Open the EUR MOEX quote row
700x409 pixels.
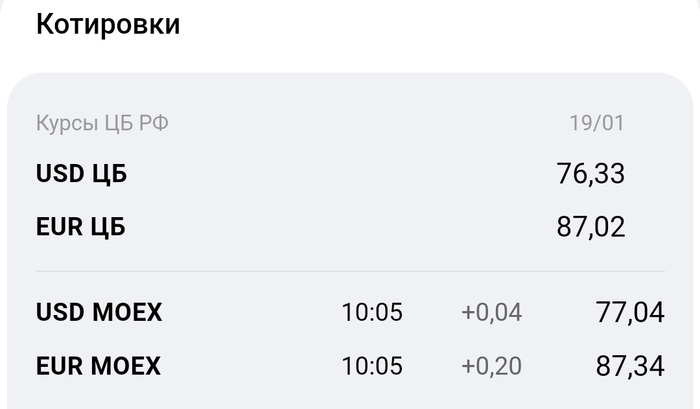click(350, 366)
